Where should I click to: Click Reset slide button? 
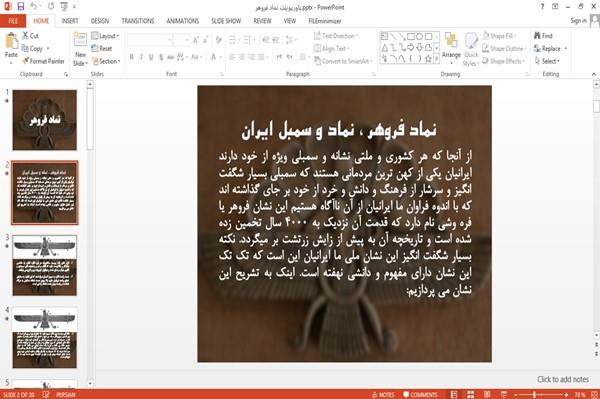(x=102, y=49)
